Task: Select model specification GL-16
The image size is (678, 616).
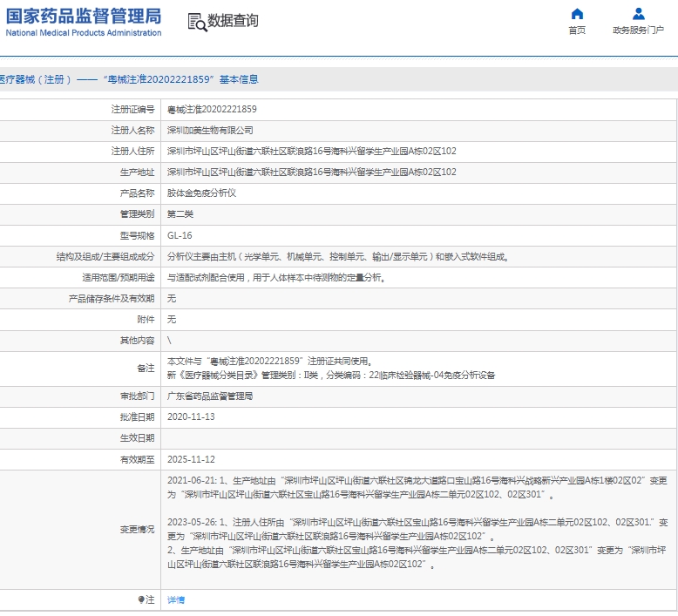Action: point(180,235)
